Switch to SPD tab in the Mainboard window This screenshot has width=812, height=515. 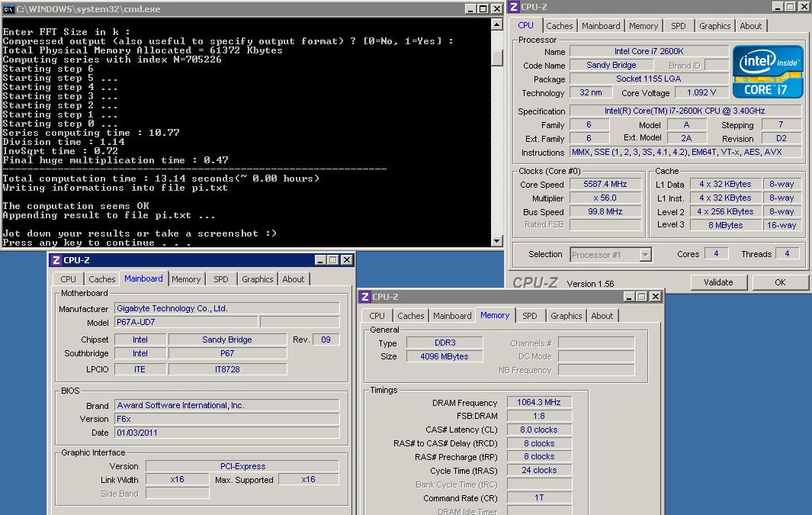(x=220, y=279)
